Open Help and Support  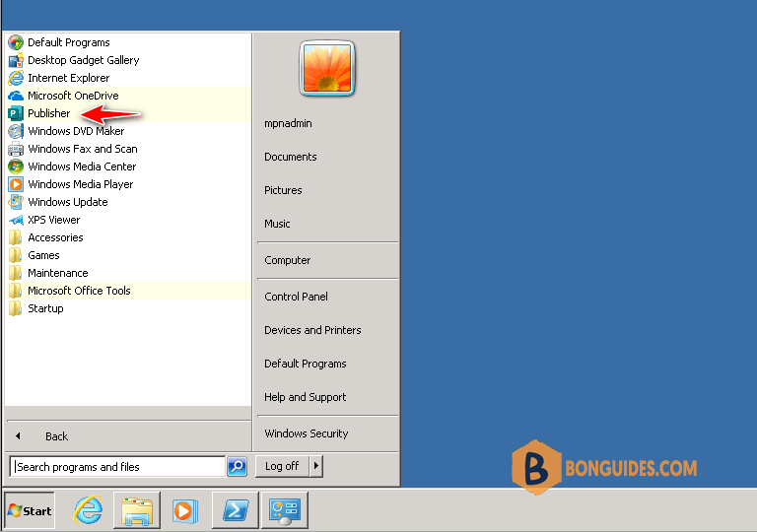[327, 397]
